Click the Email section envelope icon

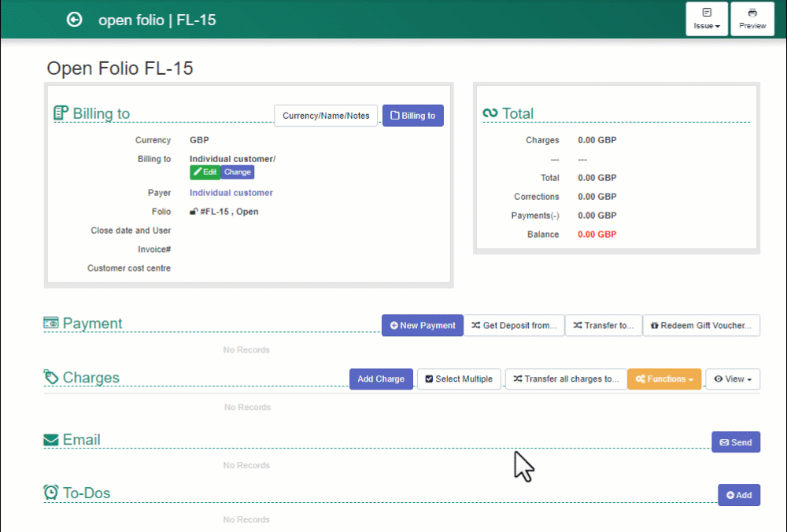point(52,439)
